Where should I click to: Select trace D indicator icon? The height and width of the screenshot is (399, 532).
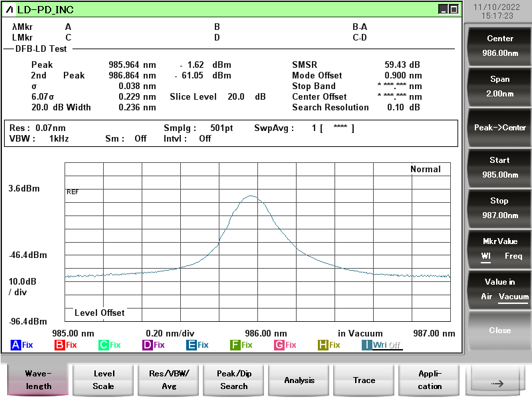click(148, 345)
